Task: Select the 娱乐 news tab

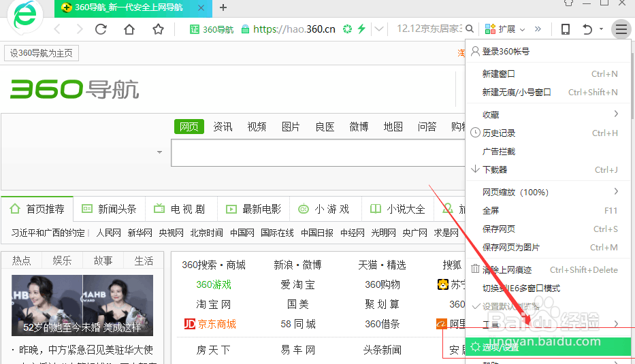Action: coord(62,261)
